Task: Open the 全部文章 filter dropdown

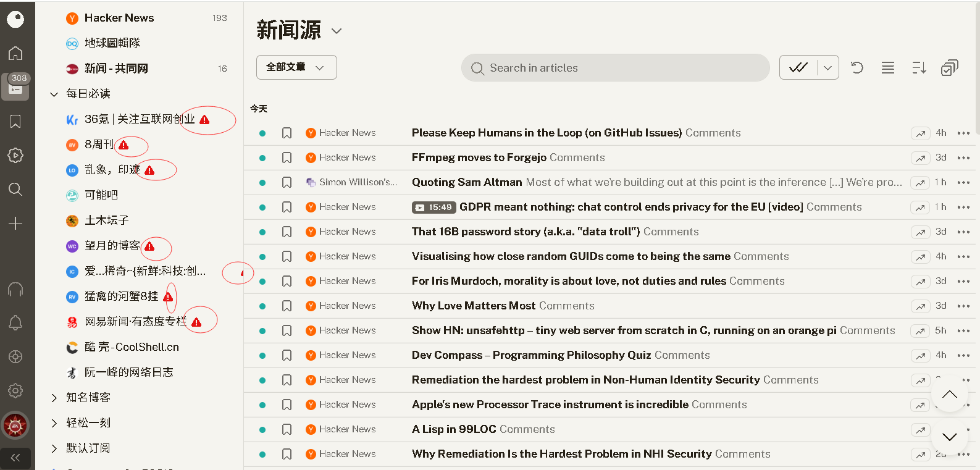Action: point(296,67)
